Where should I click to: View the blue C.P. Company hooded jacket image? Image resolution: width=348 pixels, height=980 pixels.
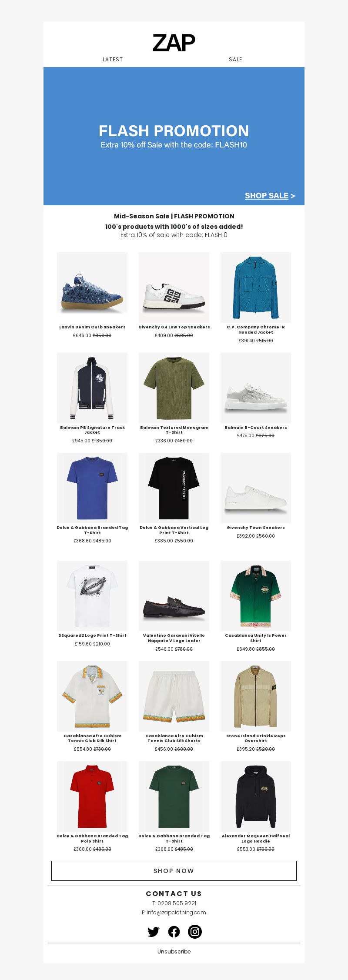pyautogui.click(x=256, y=288)
